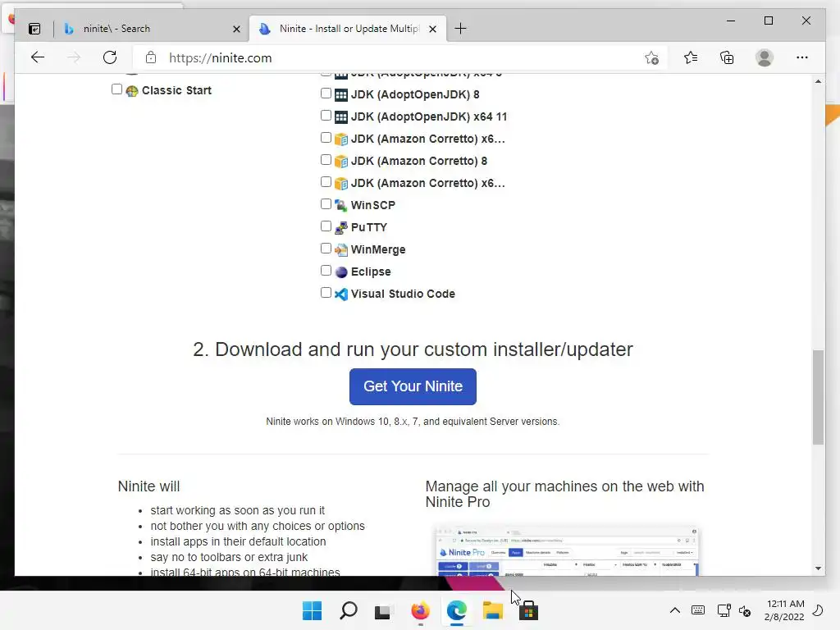Open Edge Settings and more menu
Screen dimensions: 840x630
(x=802, y=58)
